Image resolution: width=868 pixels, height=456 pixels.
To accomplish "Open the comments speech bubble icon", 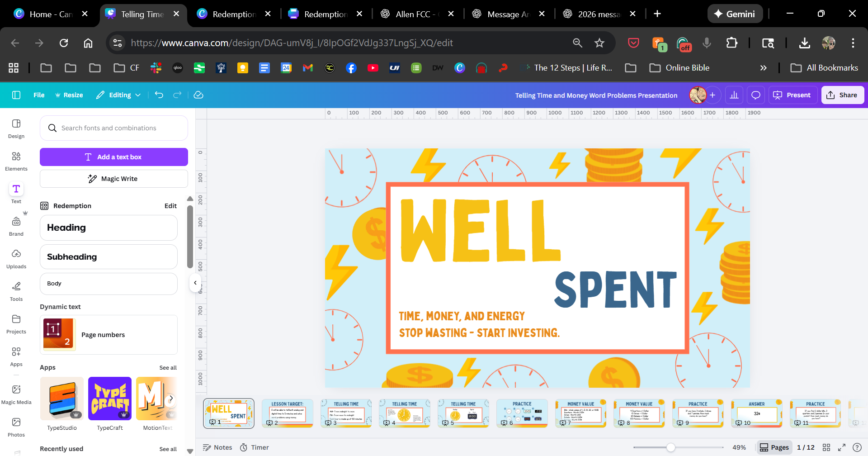I will (755, 95).
